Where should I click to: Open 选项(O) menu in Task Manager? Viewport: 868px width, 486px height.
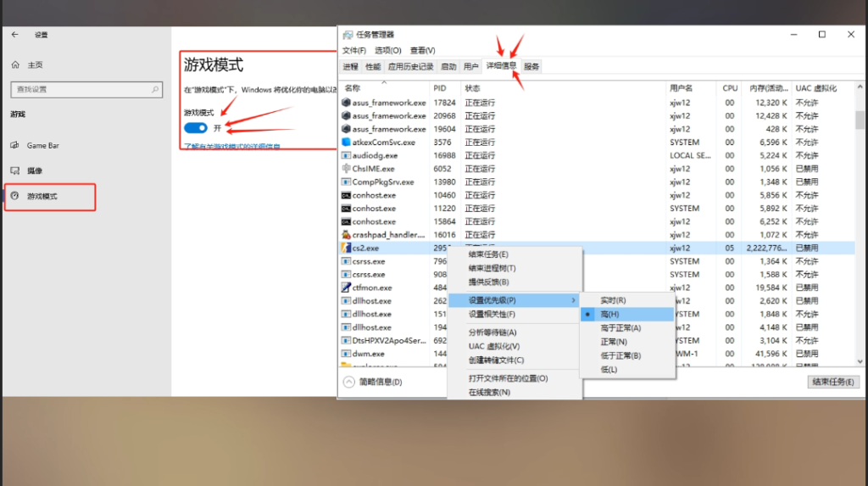[387, 50]
